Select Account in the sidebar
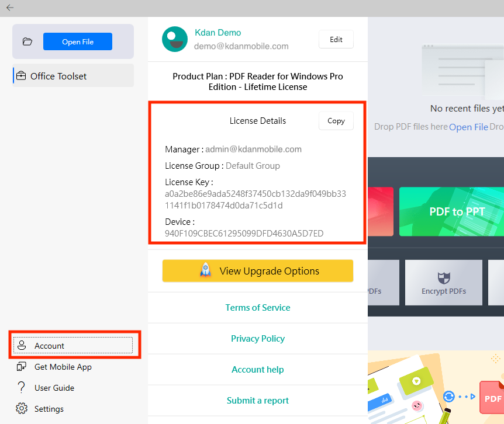Screen dimensions: 504x424 click(73, 345)
